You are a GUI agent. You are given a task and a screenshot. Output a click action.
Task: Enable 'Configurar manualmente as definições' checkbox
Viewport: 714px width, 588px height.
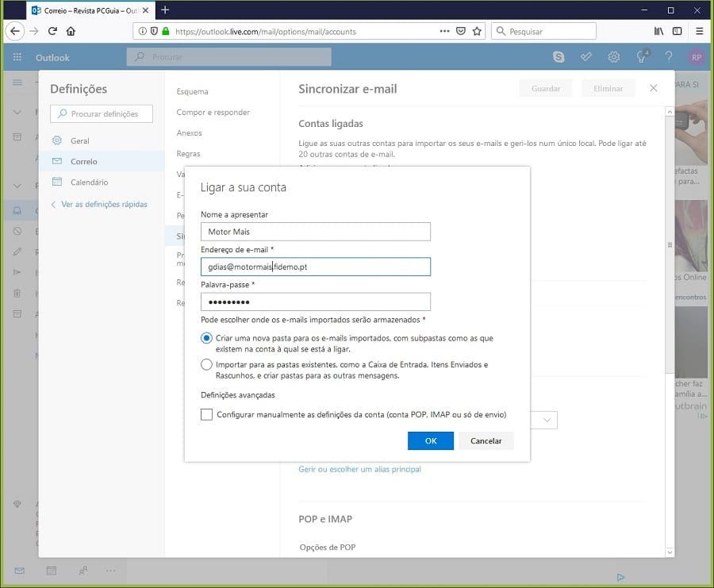tap(207, 414)
